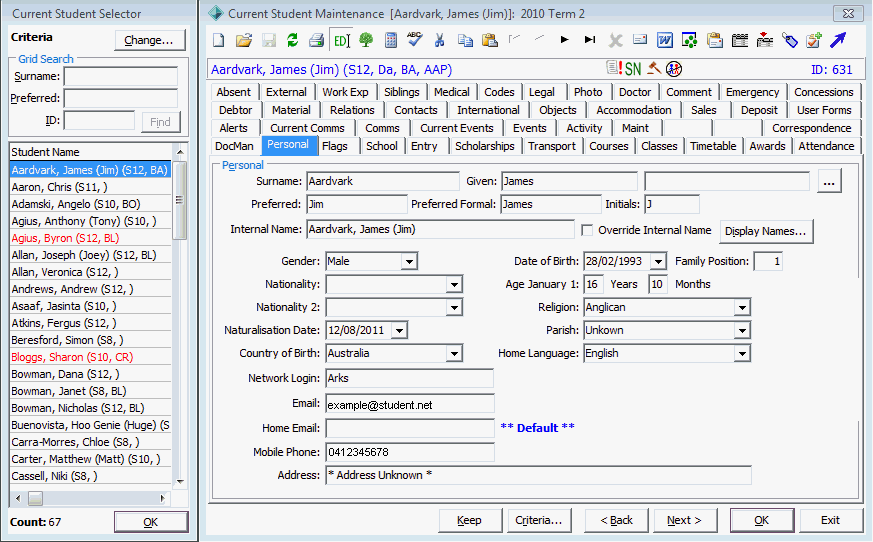Screen dimensions: 873x542
Task: Click the green refresh arrows icon
Action: pos(293,40)
